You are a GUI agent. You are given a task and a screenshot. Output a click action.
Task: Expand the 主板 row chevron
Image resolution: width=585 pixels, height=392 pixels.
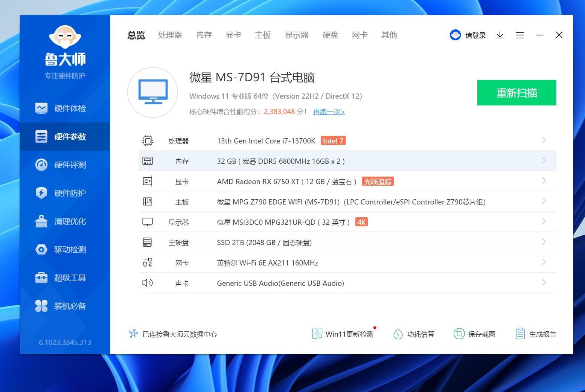point(544,201)
